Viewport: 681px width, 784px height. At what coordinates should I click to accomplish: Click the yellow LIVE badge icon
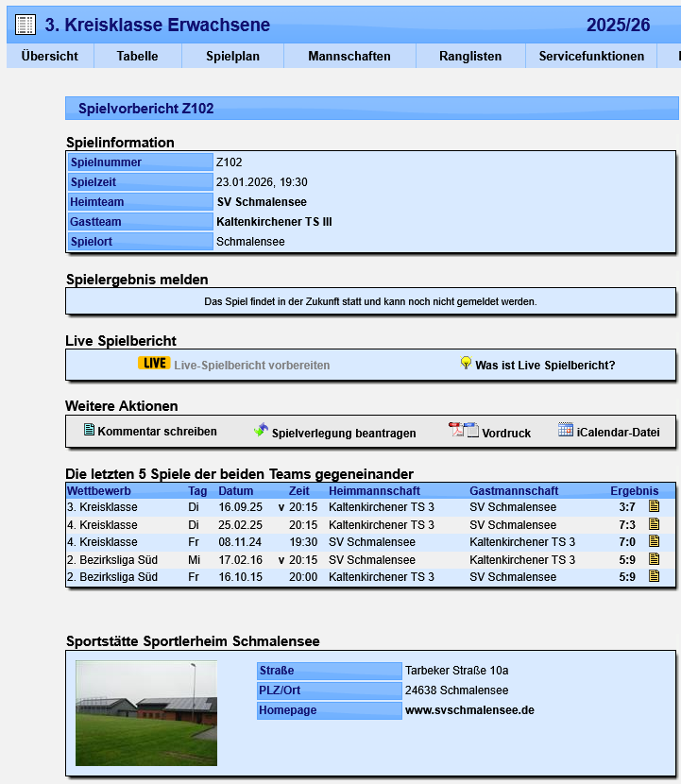154,363
